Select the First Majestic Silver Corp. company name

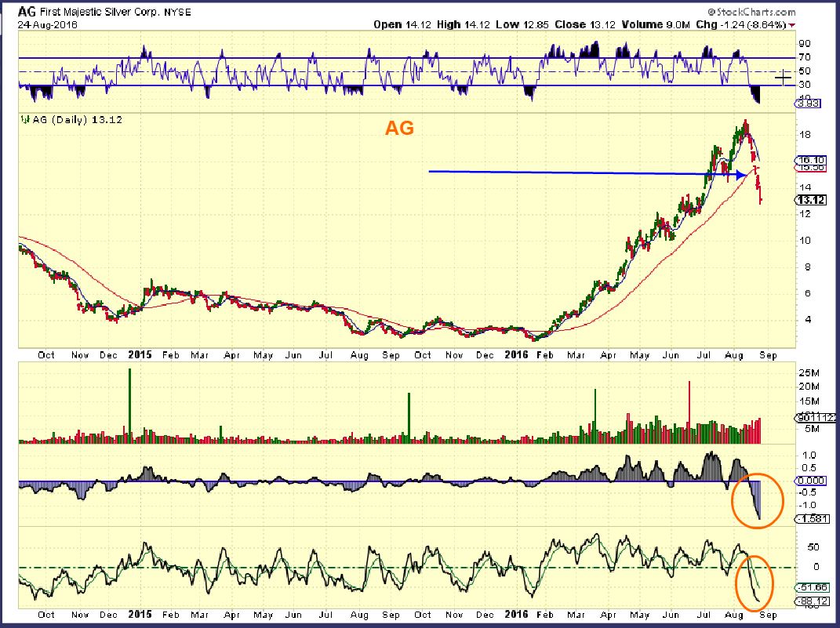(x=100, y=12)
